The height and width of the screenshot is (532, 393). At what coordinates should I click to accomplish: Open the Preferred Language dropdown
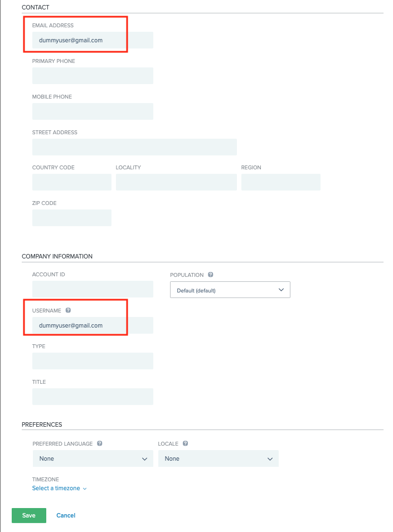pos(93,458)
